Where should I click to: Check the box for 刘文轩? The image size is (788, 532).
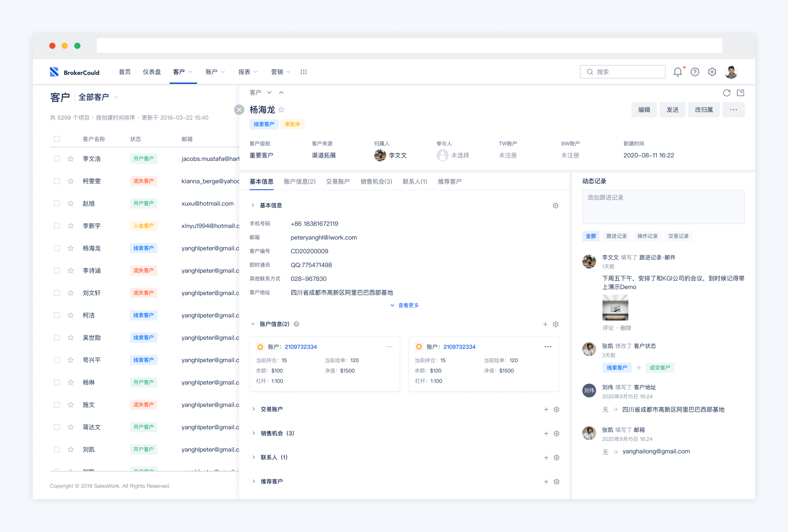point(57,293)
